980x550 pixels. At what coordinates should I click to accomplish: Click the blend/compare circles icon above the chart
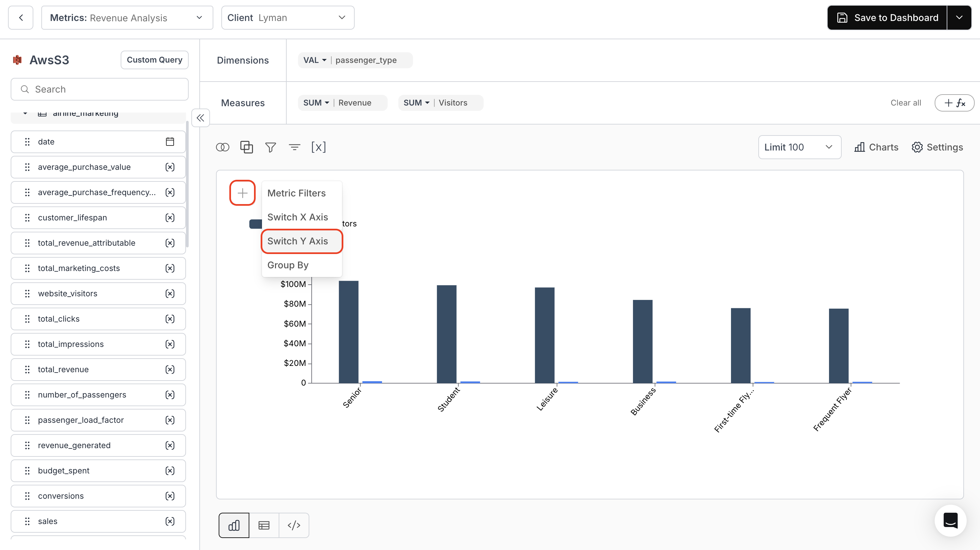coord(223,147)
